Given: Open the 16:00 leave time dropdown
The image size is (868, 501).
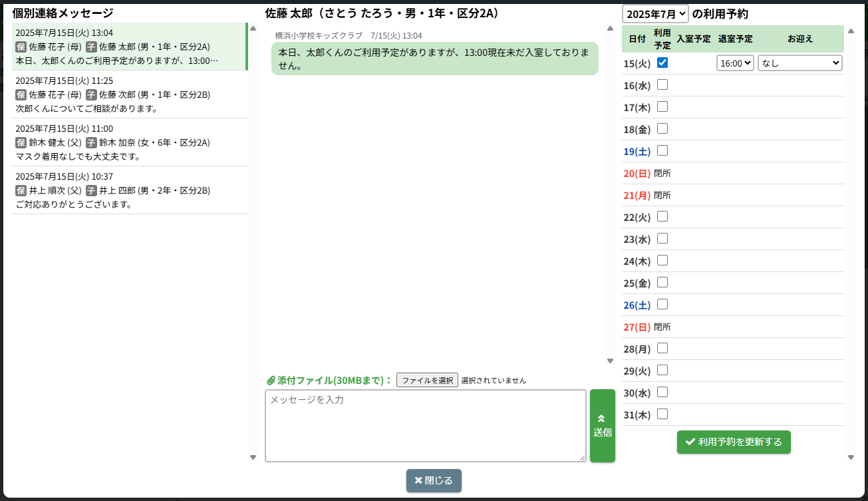Looking at the screenshot, I should pos(735,63).
